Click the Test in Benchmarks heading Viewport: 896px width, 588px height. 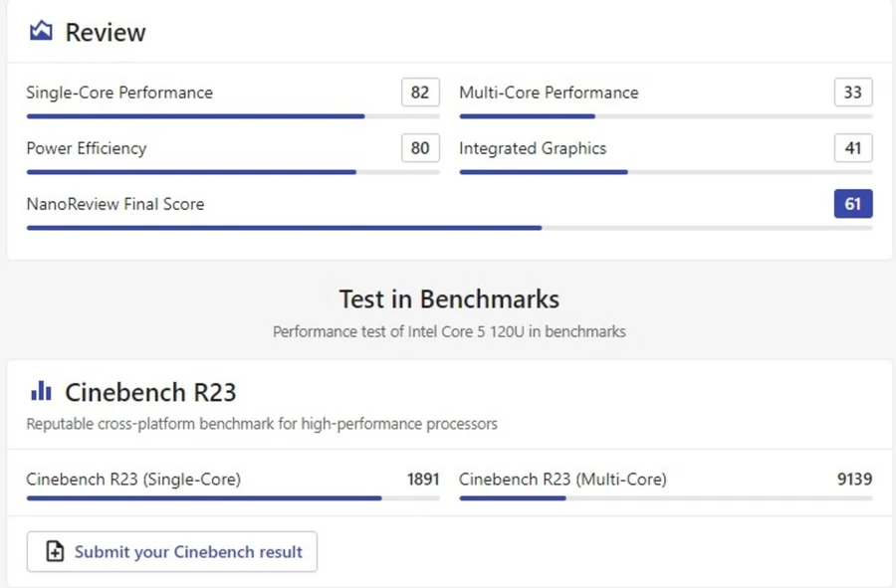pos(449,299)
